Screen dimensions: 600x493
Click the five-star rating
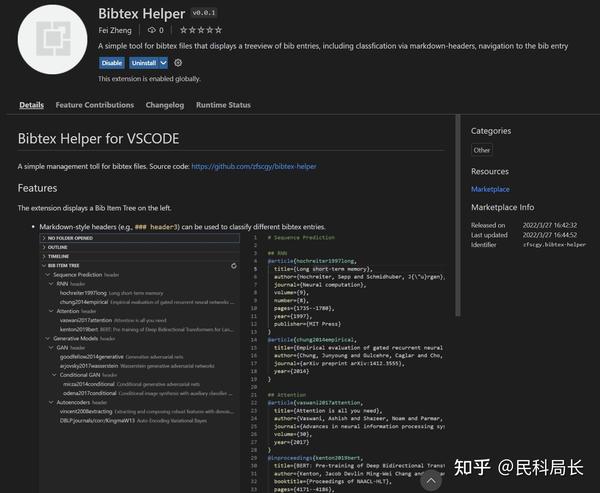pos(201,30)
